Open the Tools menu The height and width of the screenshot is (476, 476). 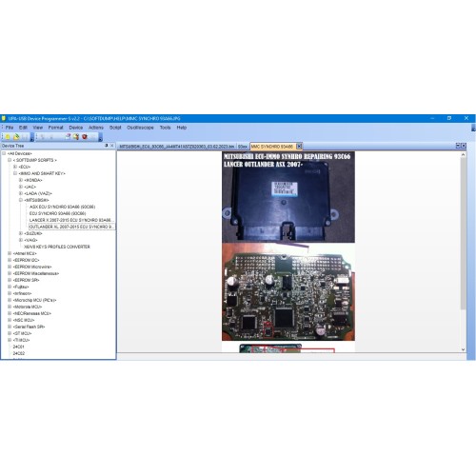coord(165,128)
